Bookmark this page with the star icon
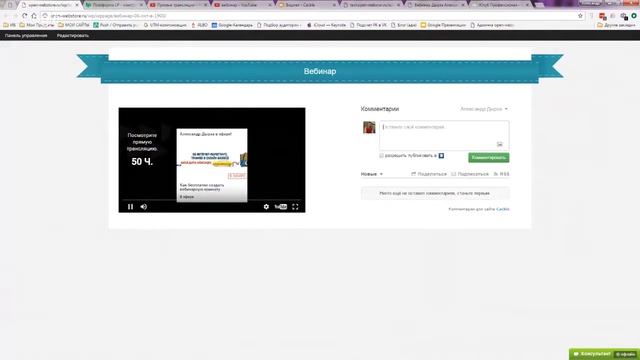Viewport: 640px width, 360px height. coord(580,16)
